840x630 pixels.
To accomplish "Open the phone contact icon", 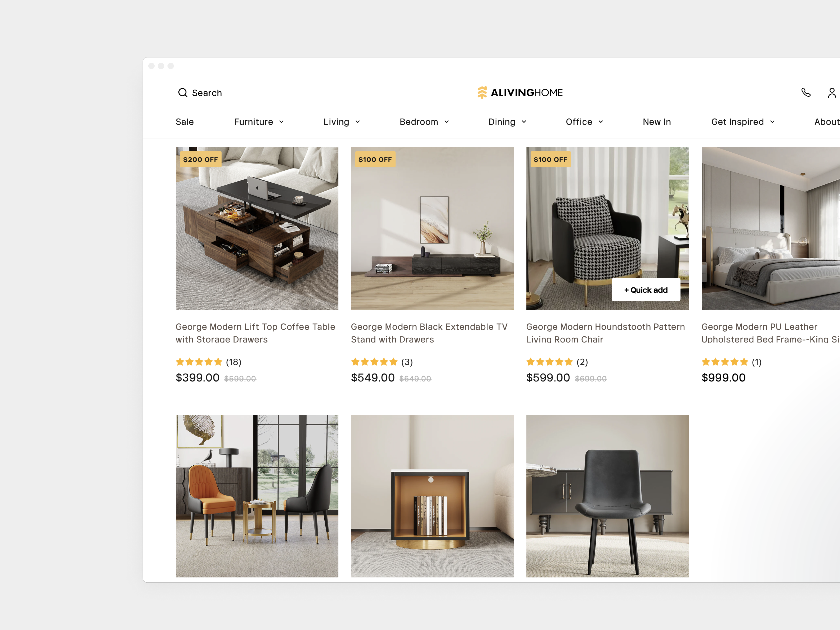I will pyautogui.click(x=806, y=93).
